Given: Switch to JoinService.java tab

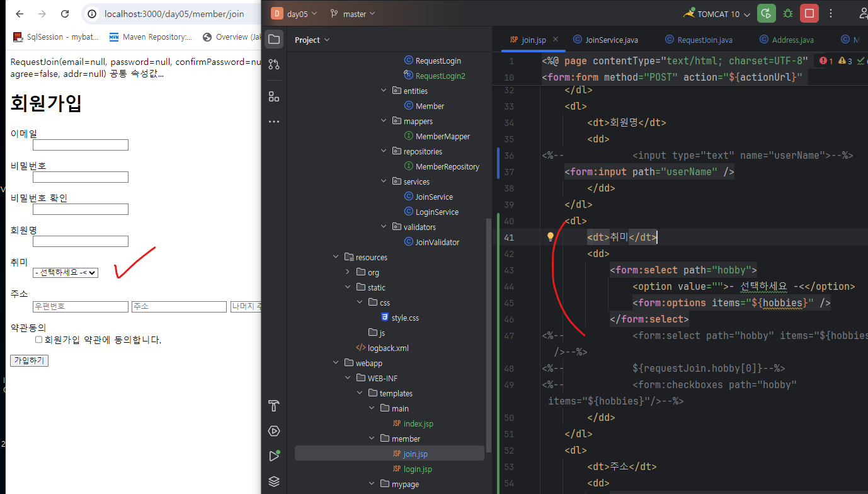Looking at the screenshot, I should [605, 40].
